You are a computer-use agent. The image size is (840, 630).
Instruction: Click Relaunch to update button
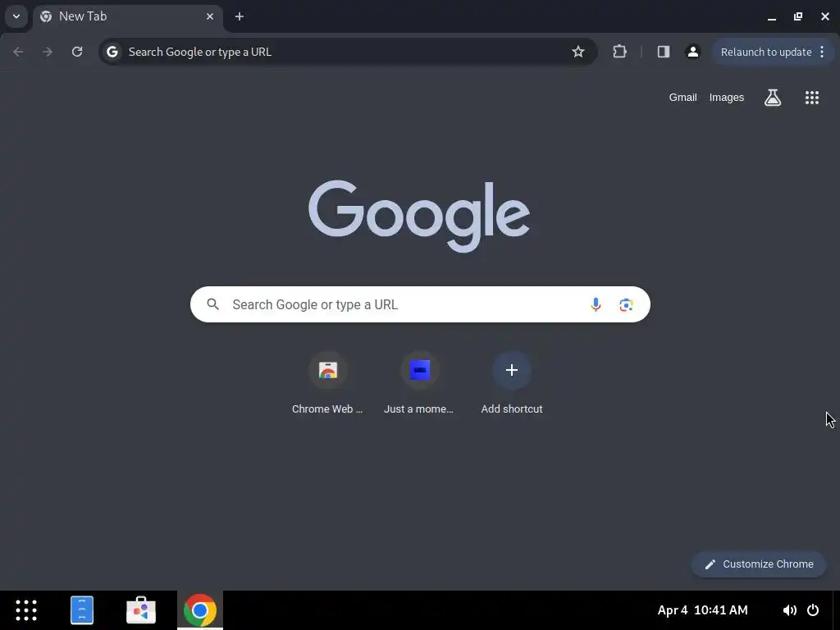pyautogui.click(x=766, y=52)
